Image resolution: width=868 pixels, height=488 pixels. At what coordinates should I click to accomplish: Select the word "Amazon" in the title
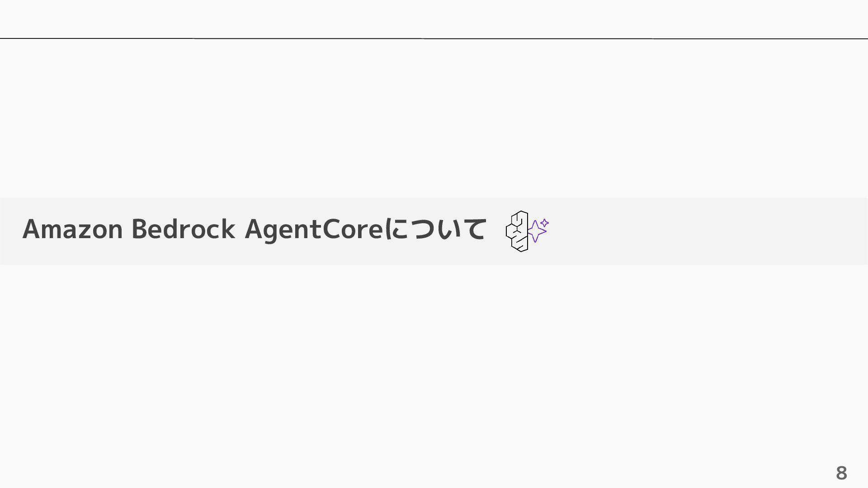click(x=73, y=229)
